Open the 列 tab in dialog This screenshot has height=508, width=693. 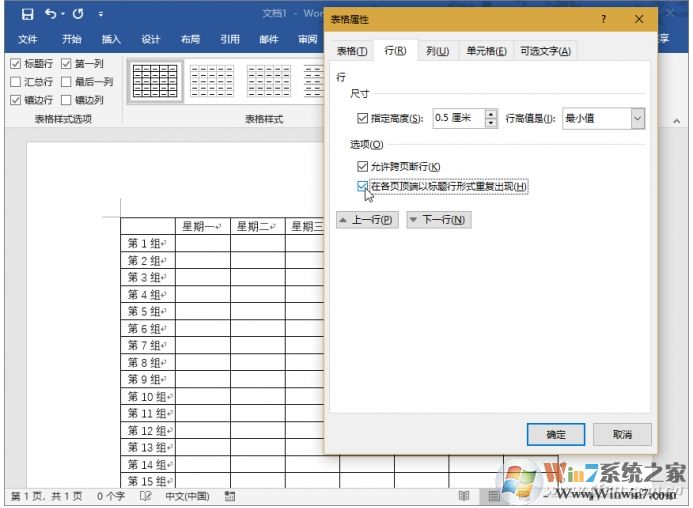(x=438, y=51)
